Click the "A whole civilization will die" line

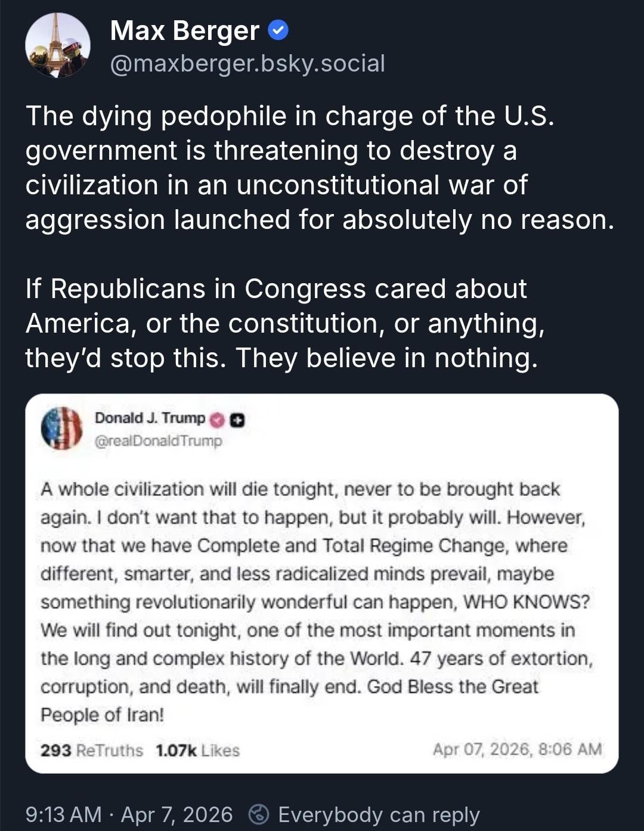(x=300, y=489)
